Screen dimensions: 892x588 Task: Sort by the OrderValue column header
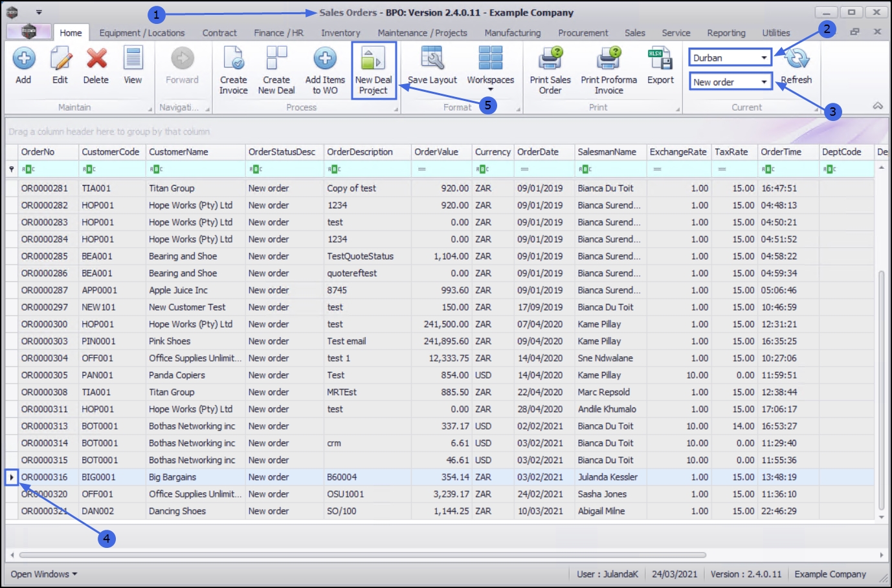[441, 152]
